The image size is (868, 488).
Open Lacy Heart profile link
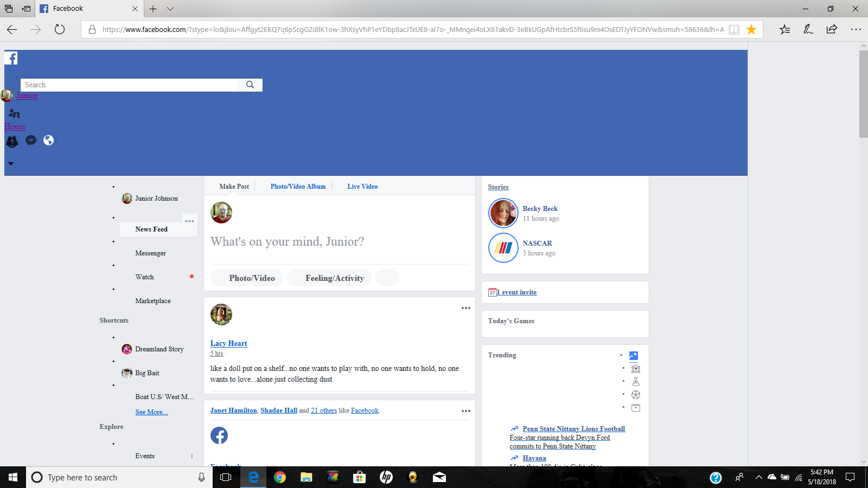[x=228, y=344]
